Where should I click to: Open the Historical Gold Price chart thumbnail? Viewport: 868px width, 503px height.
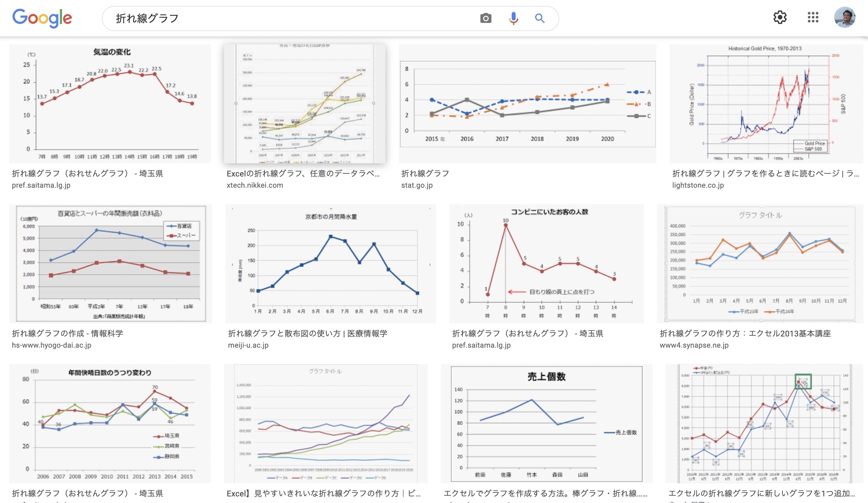click(x=766, y=104)
